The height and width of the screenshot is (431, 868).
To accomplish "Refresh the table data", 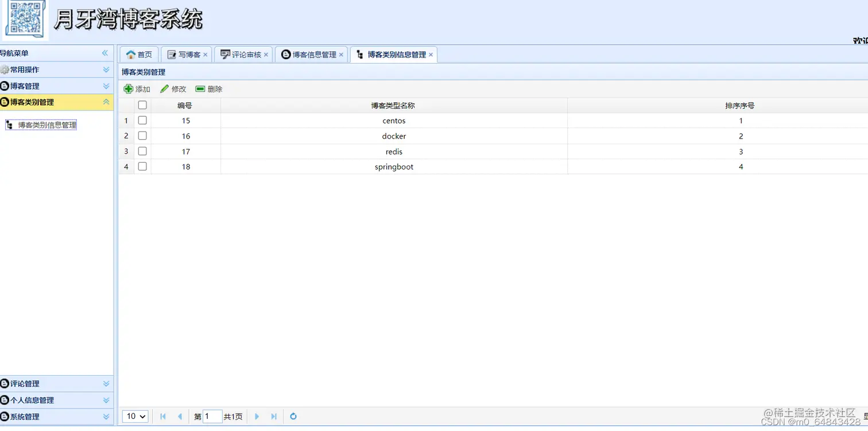I will coord(293,417).
